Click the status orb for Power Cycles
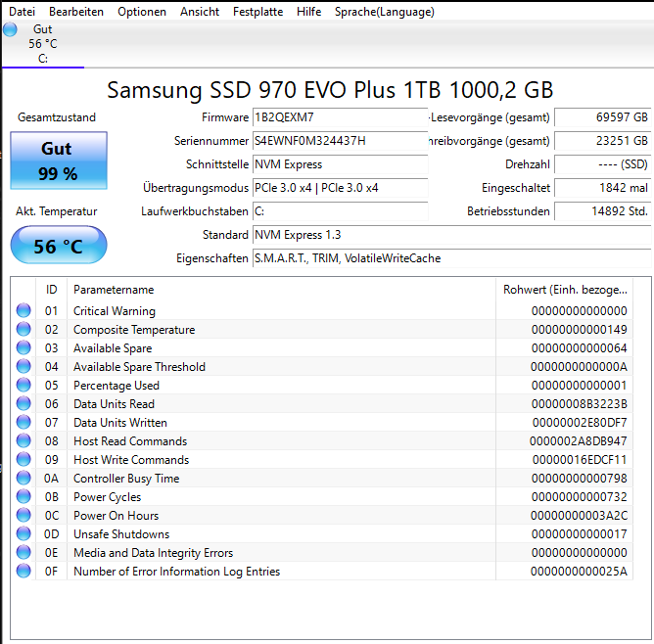 pyautogui.click(x=23, y=496)
